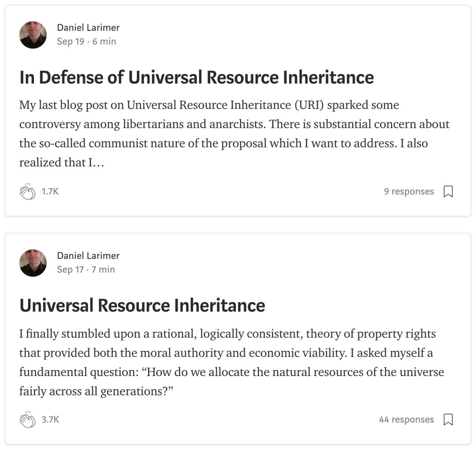This screenshot has height=450, width=476.
Task: Show the 1.7K clap count
Action: (x=50, y=192)
